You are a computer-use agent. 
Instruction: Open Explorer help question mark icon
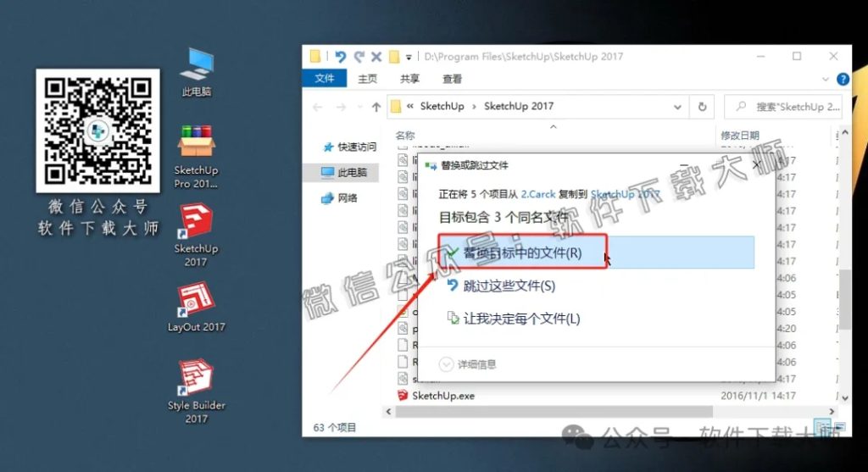tap(843, 79)
